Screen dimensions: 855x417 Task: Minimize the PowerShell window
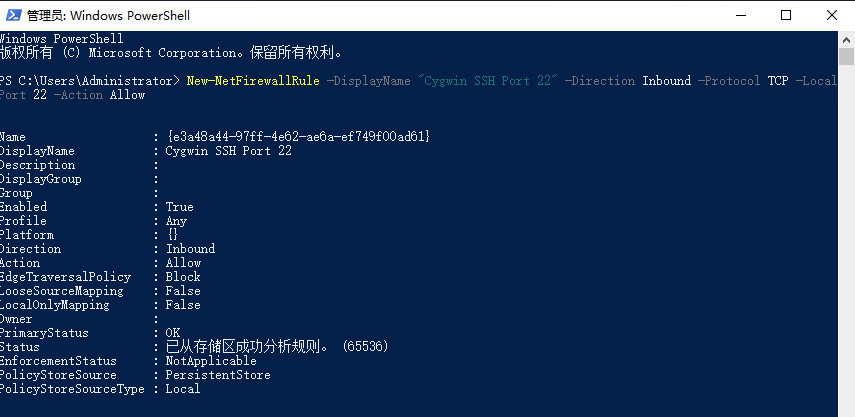(x=740, y=15)
